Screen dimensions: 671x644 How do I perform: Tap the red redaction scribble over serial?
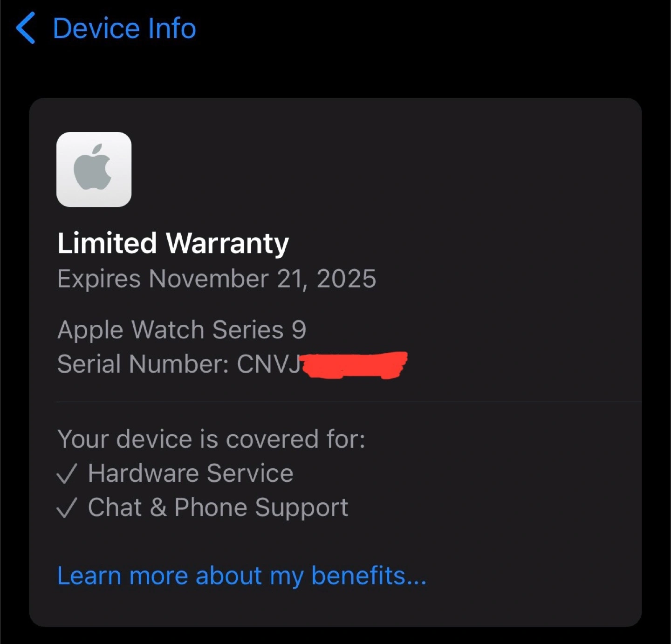[354, 365]
